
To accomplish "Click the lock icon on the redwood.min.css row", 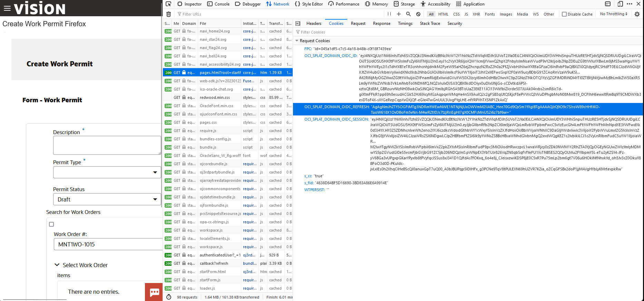I will point(184,97).
